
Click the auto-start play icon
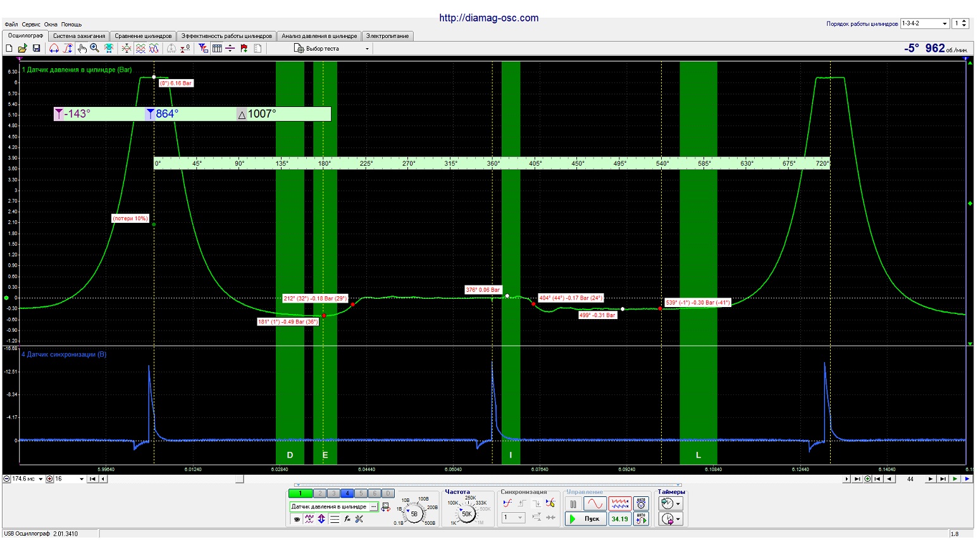(x=641, y=519)
